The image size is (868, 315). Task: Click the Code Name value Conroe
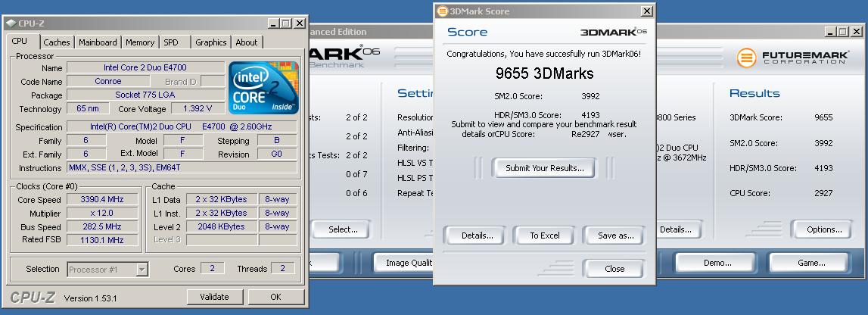(x=108, y=81)
